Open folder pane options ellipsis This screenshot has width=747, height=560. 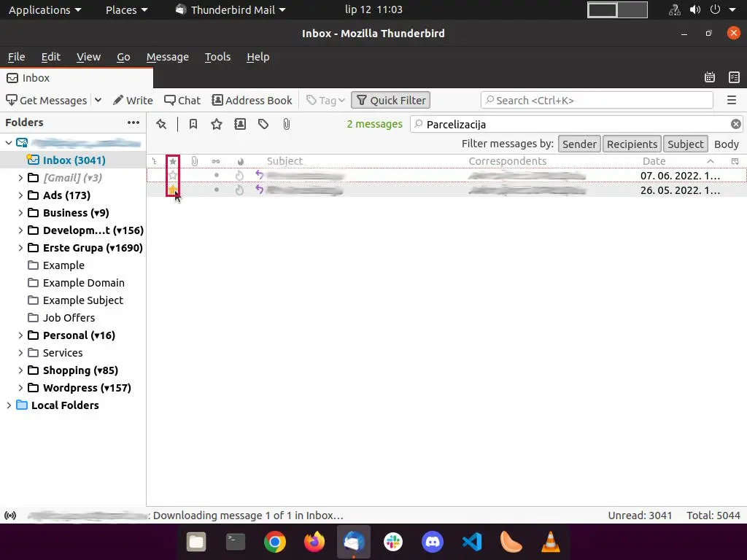point(133,122)
